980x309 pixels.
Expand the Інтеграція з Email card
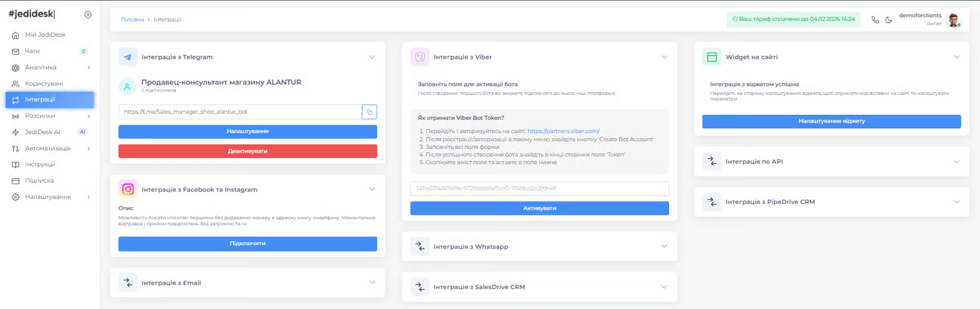pos(372,283)
